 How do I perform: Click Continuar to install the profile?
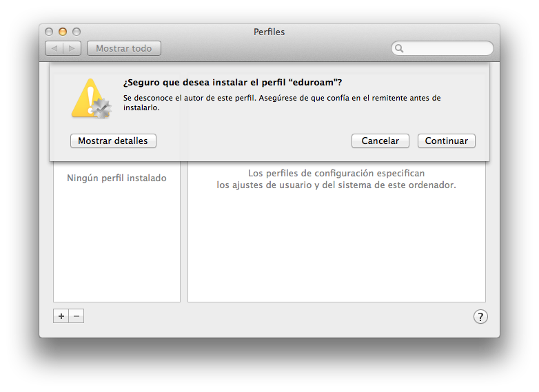coord(446,141)
